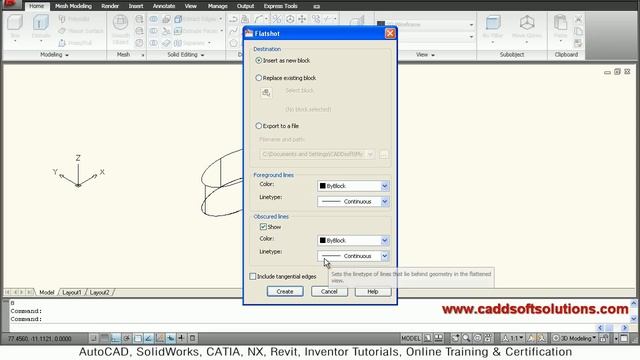Click the toolbar lock icon in status bar
This screenshot has height=360, width=640.
click(x=604, y=338)
